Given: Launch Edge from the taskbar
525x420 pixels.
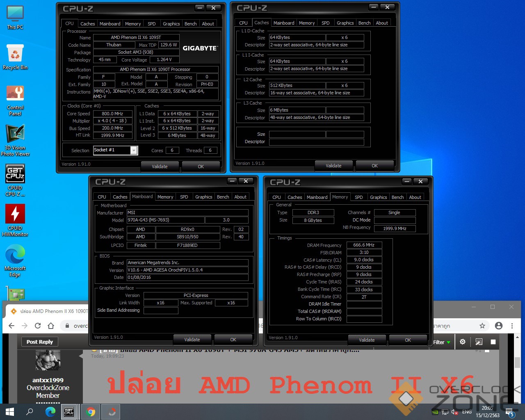Looking at the screenshot, I should tap(50, 412).
